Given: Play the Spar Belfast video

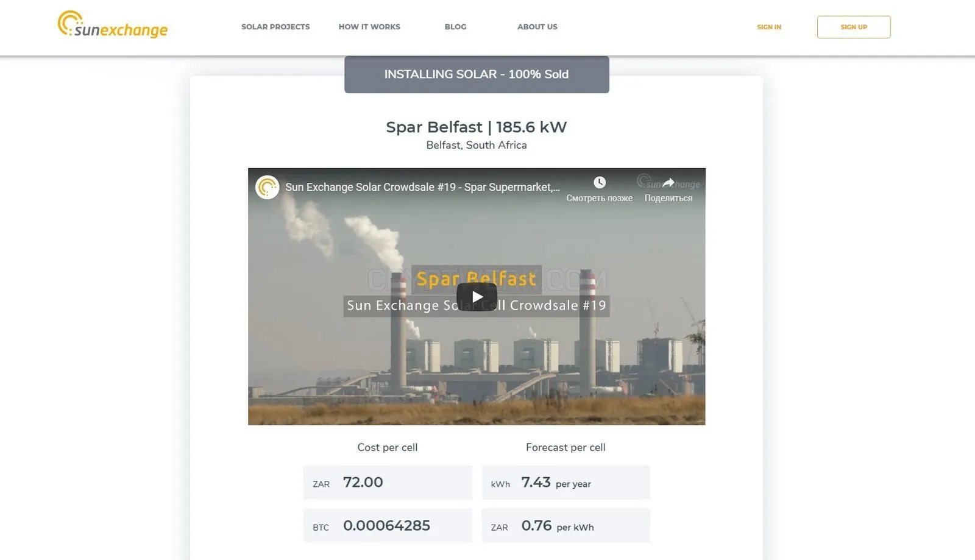Looking at the screenshot, I should coord(477,297).
